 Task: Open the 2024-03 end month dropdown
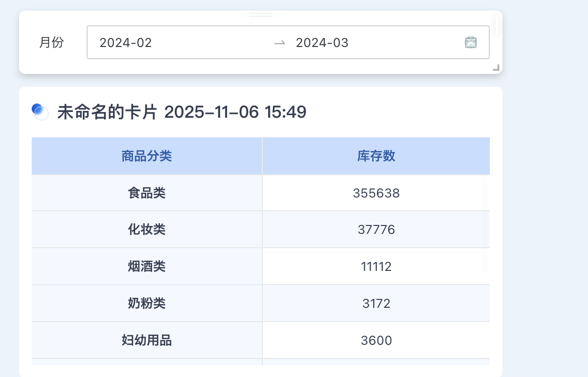tap(322, 42)
